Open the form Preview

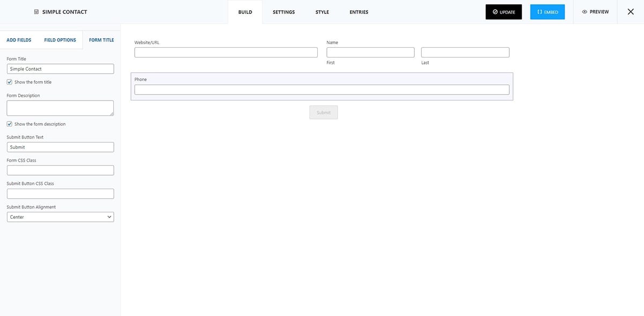595,12
